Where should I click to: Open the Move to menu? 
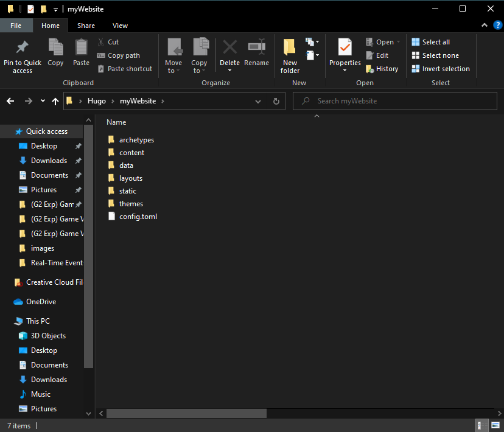173,56
